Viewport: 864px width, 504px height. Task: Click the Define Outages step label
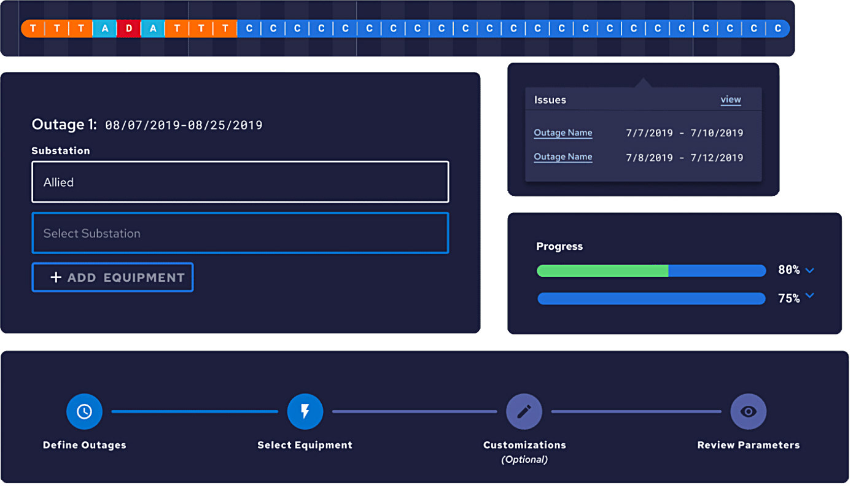pyautogui.click(x=84, y=445)
